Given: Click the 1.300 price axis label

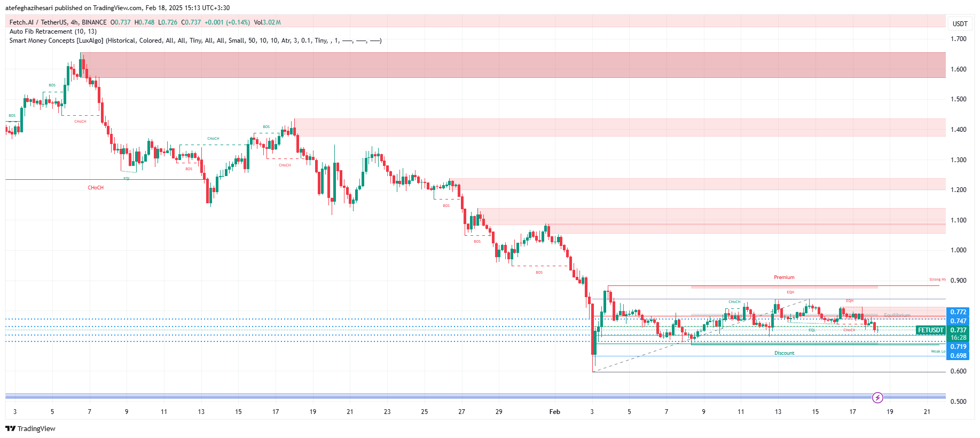Looking at the screenshot, I should tap(958, 160).
